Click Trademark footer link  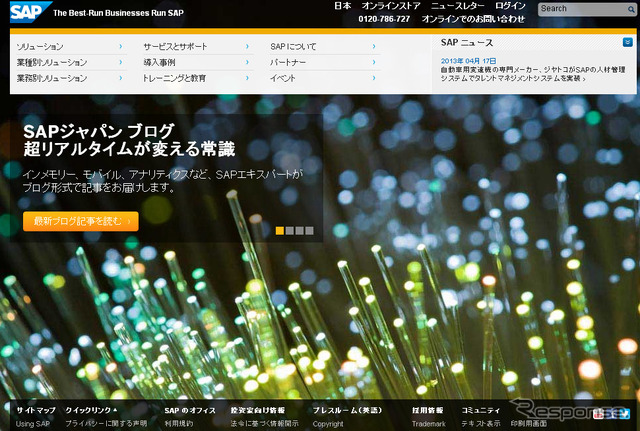429,424
